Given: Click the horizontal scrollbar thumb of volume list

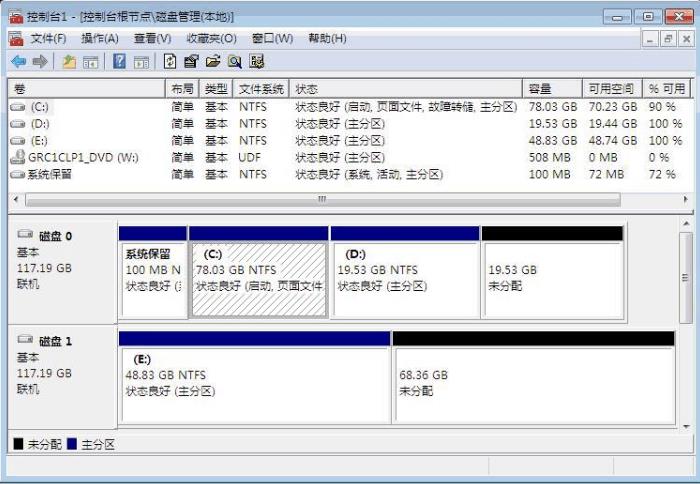Looking at the screenshot, I should [x=322, y=199].
